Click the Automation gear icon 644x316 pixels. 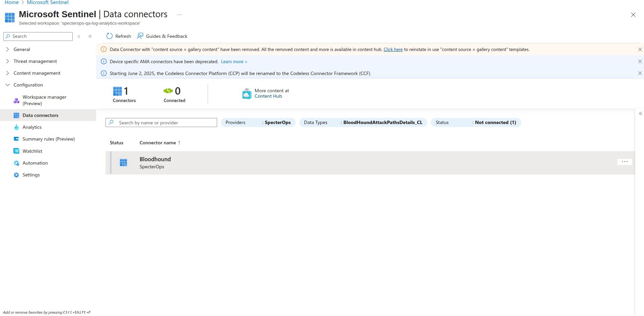coord(16,163)
